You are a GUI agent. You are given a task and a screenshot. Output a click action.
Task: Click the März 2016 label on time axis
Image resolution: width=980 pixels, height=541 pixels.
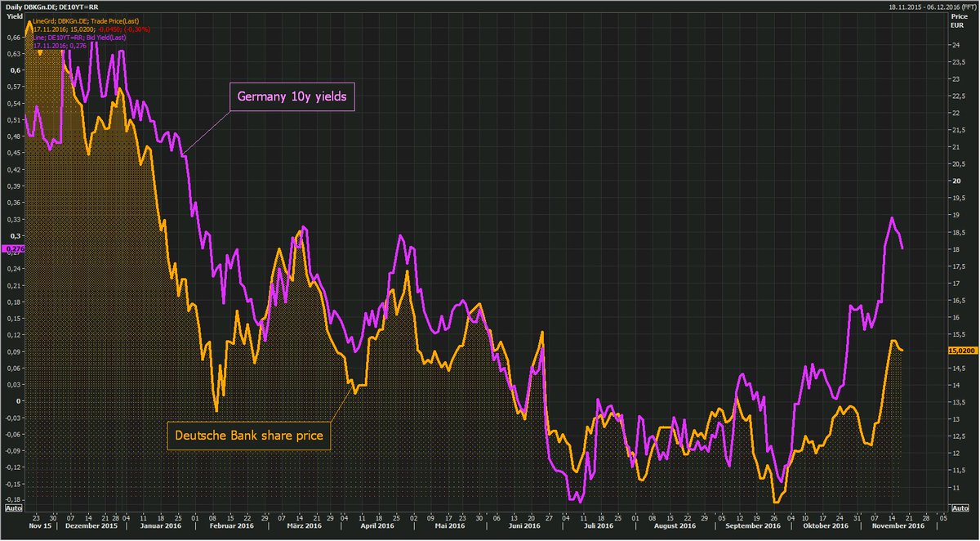click(x=305, y=526)
